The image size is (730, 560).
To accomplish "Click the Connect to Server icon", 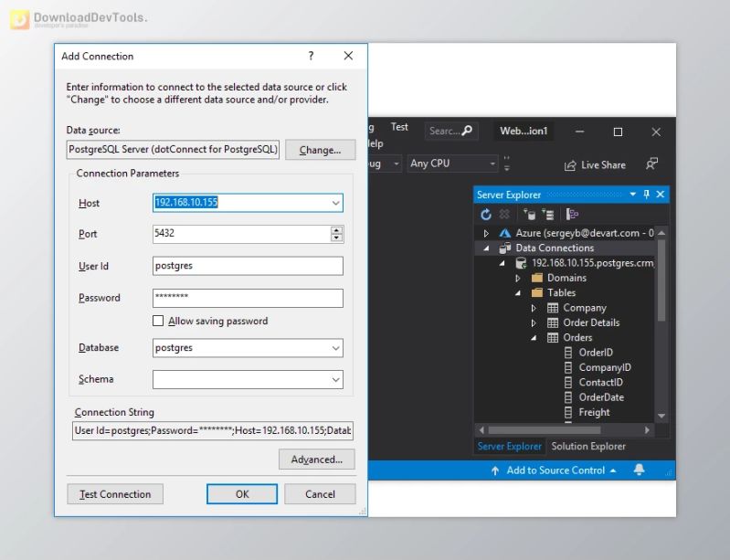I will pos(547,214).
